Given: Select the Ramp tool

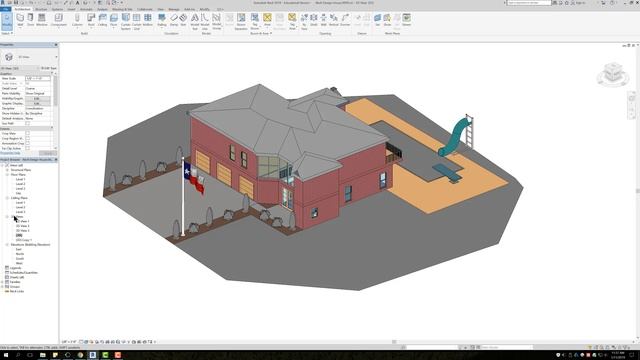Looking at the screenshot, I should [174, 20].
